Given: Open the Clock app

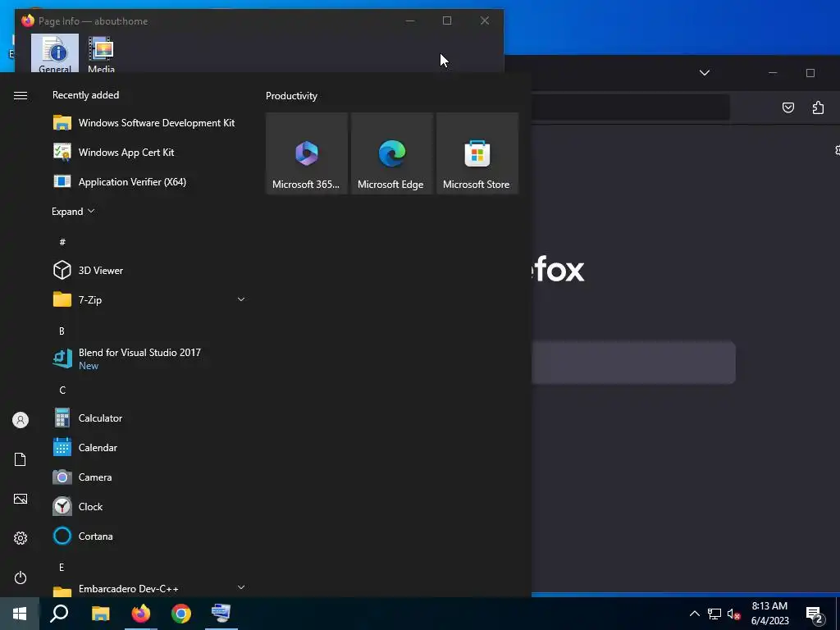Looking at the screenshot, I should [149, 506].
